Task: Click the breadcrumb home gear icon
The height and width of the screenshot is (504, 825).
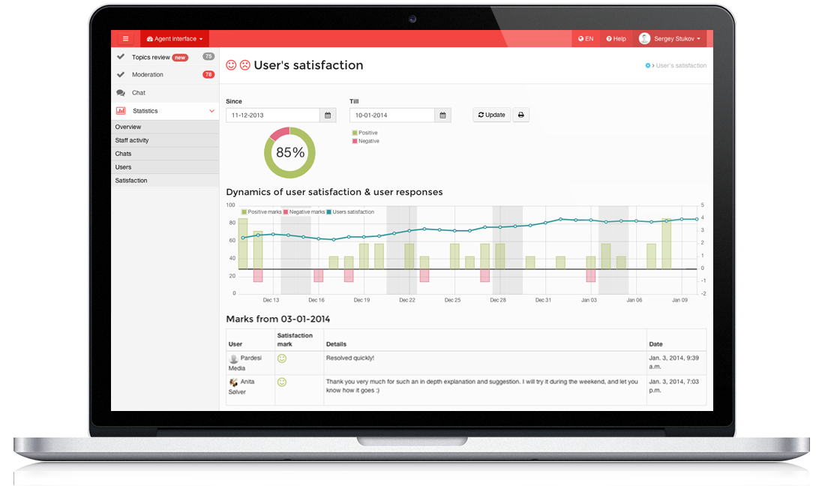Action: tap(648, 66)
